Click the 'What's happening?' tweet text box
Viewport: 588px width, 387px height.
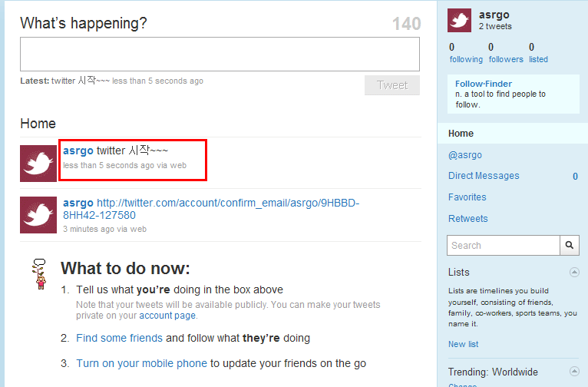click(x=220, y=54)
